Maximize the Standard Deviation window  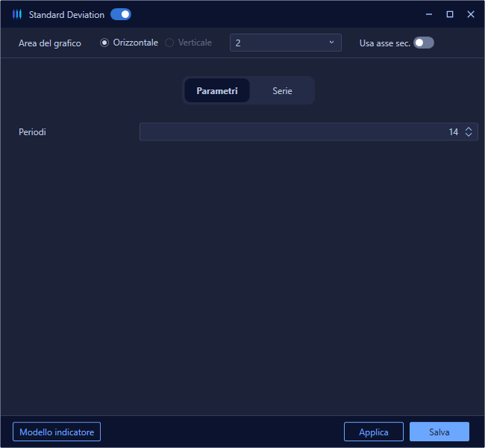[x=450, y=14]
